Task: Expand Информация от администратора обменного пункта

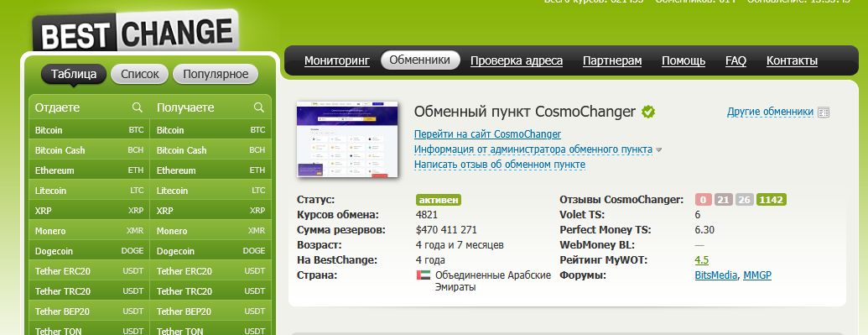Action: [533, 149]
